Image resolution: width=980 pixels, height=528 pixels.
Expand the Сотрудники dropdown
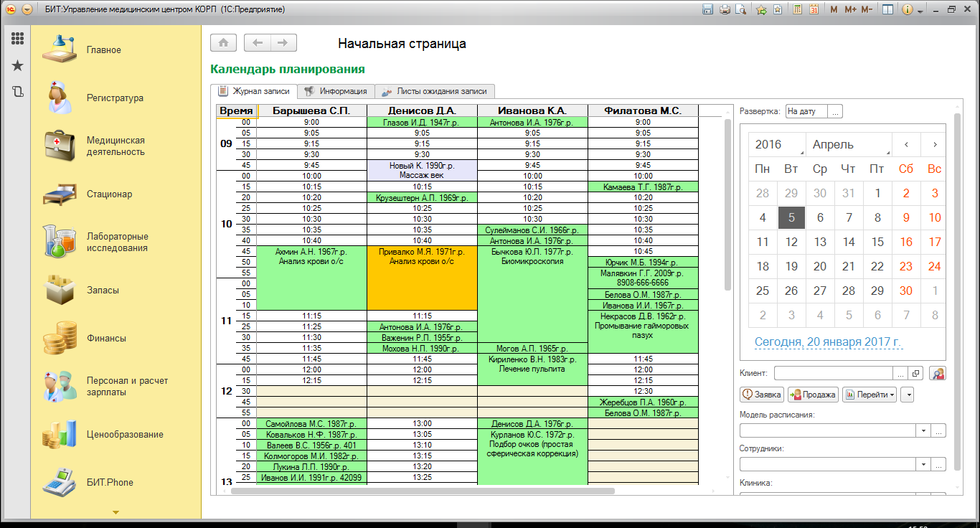(923, 464)
